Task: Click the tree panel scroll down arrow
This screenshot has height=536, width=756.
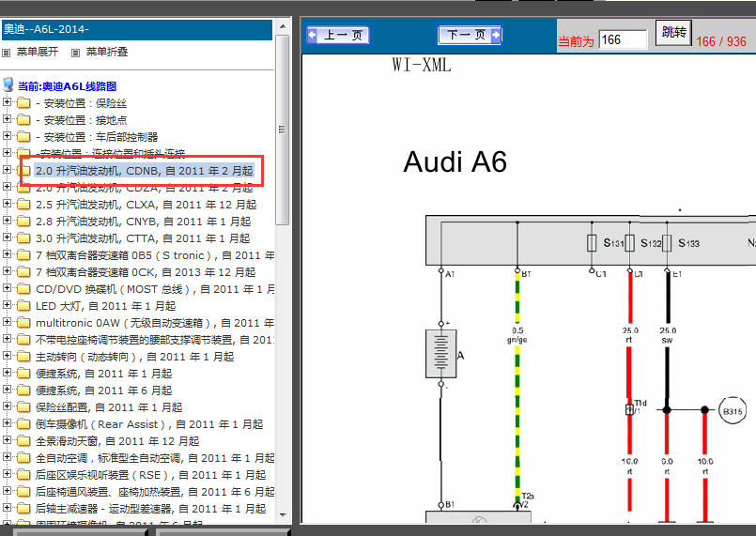Action: click(283, 514)
